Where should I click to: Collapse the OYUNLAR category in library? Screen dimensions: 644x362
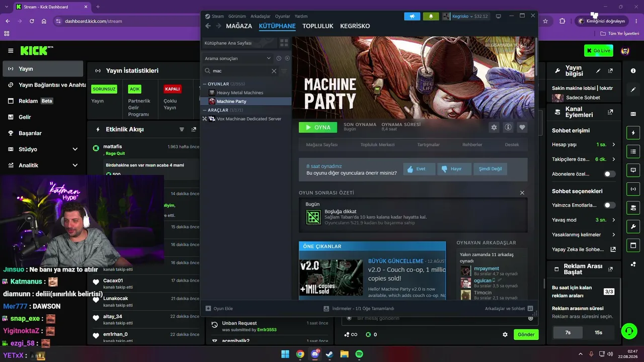coord(204,84)
